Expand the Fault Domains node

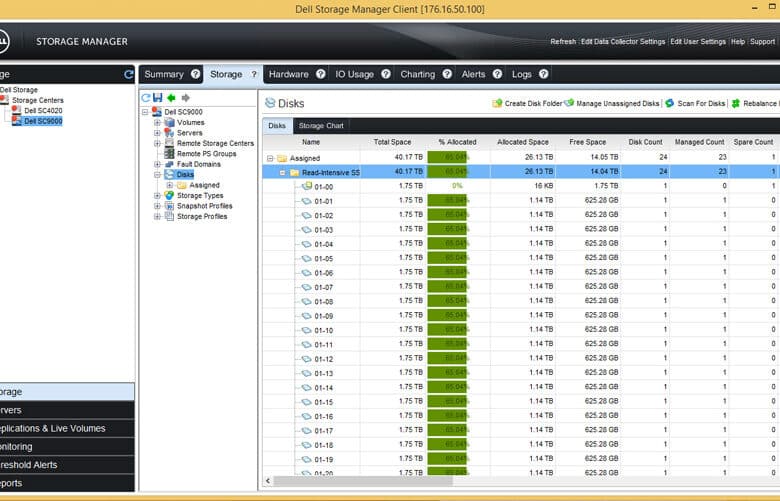157,164
